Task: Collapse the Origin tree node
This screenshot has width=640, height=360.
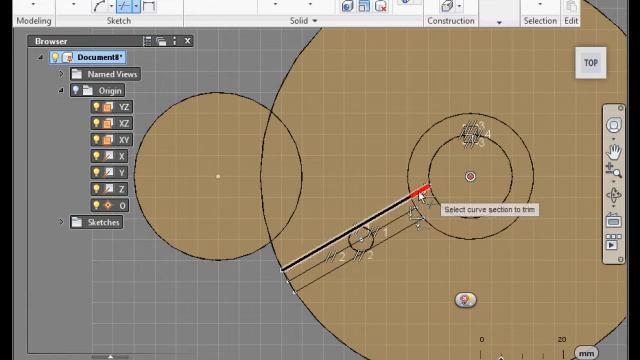Action: (61, 90)
